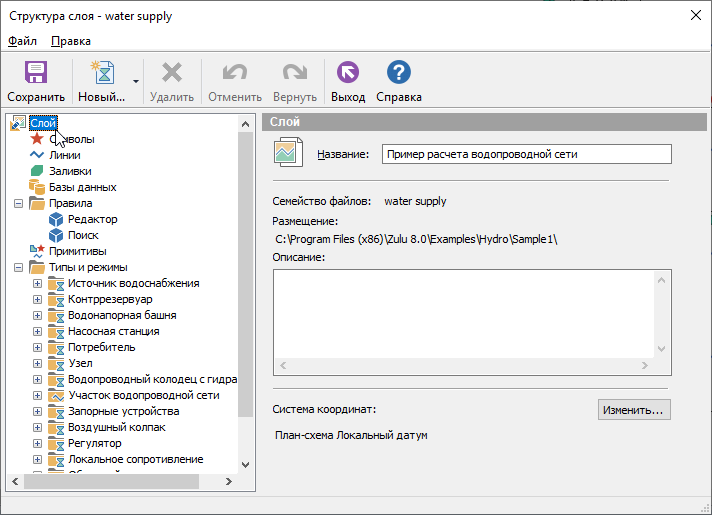Viewport: 712px width, 515px height.
Task: Open dropdown arrow next to Новый button
Action: click(135, 81)
